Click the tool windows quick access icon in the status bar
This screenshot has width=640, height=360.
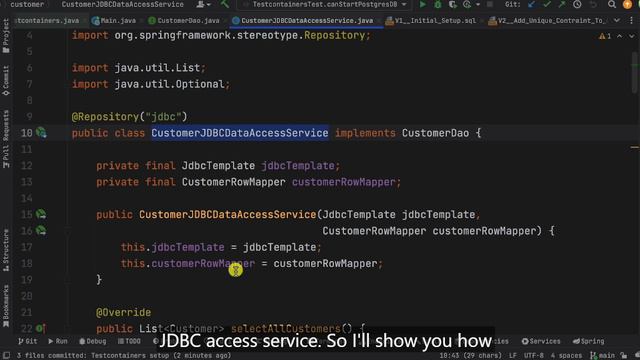(x=6, y=356)
